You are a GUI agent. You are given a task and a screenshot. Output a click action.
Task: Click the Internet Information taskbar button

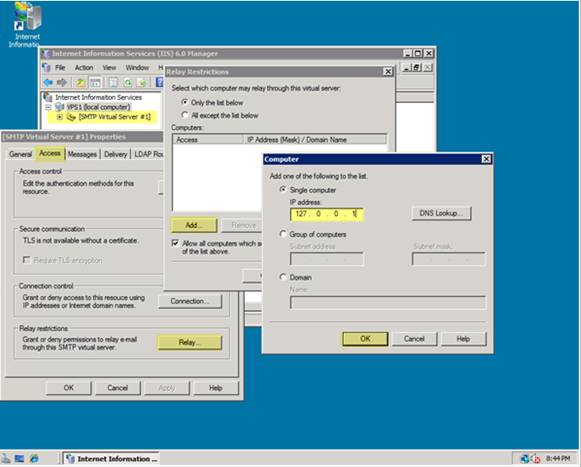[111, 459]
